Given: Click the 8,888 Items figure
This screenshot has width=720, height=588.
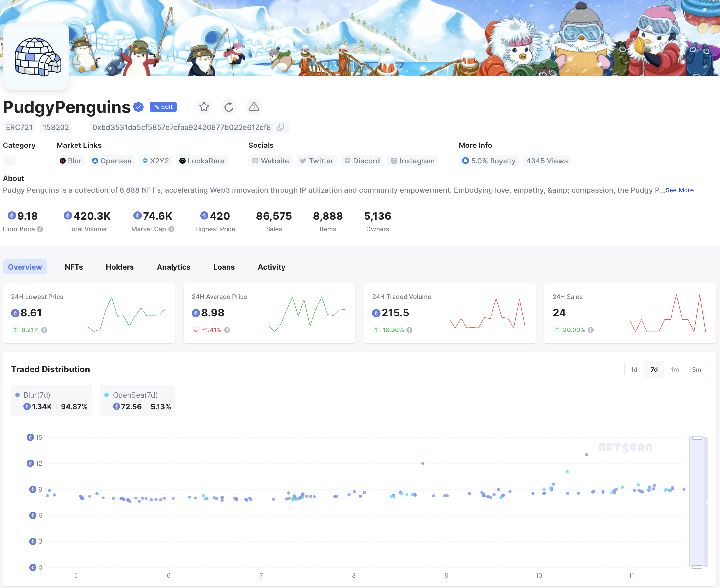Looking at the screenshot, I should pyautogui.click(x=328, y=216).
